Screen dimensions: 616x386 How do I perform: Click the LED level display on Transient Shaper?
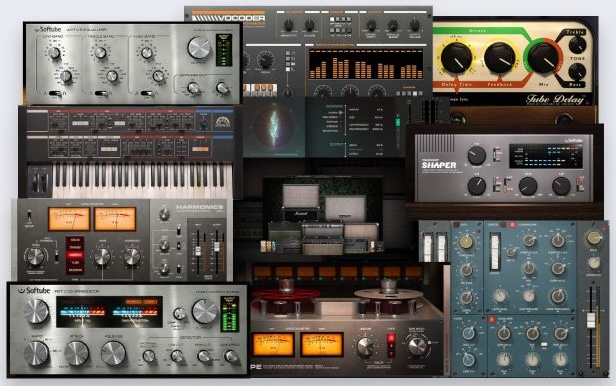(546, 155)
